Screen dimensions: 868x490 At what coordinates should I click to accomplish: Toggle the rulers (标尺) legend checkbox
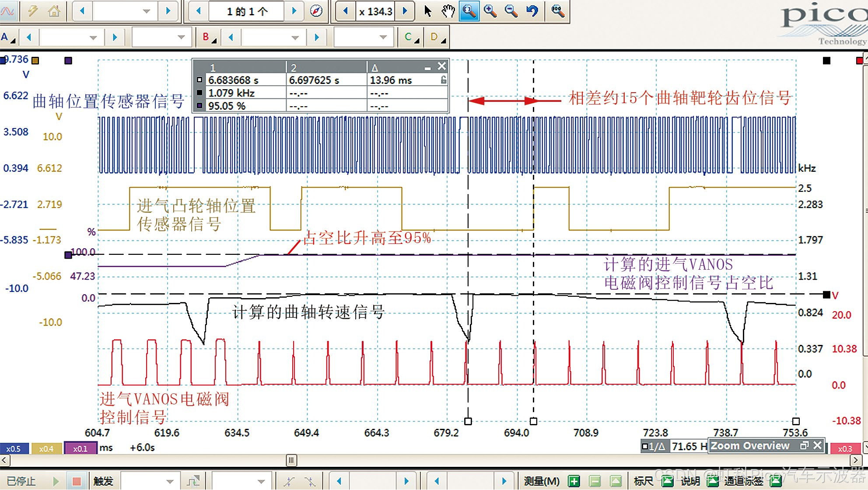click(667, 481)
